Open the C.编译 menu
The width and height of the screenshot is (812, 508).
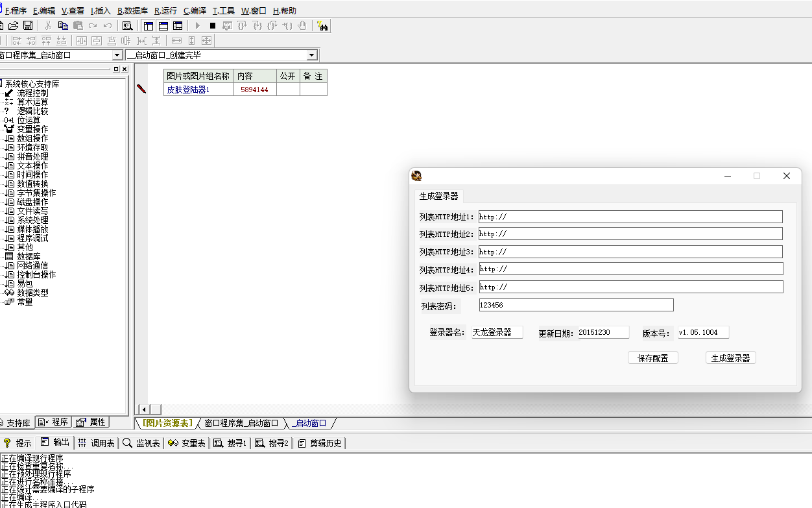(195, 11)
